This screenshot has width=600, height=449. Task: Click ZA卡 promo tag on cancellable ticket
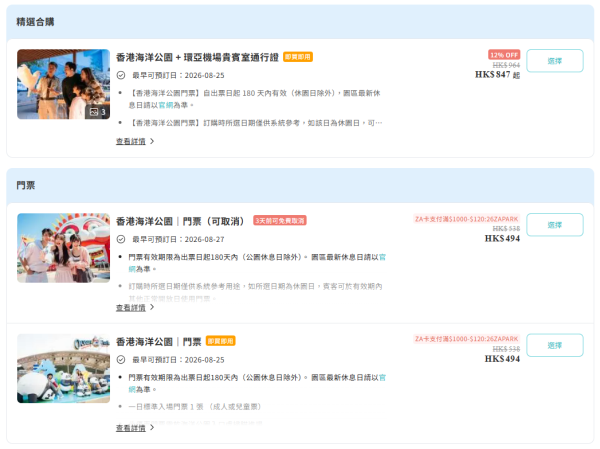pos(466,219)
